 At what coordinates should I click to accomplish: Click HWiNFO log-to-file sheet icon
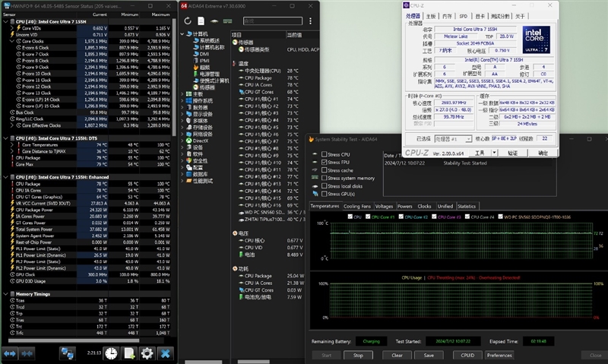point(128,353)
